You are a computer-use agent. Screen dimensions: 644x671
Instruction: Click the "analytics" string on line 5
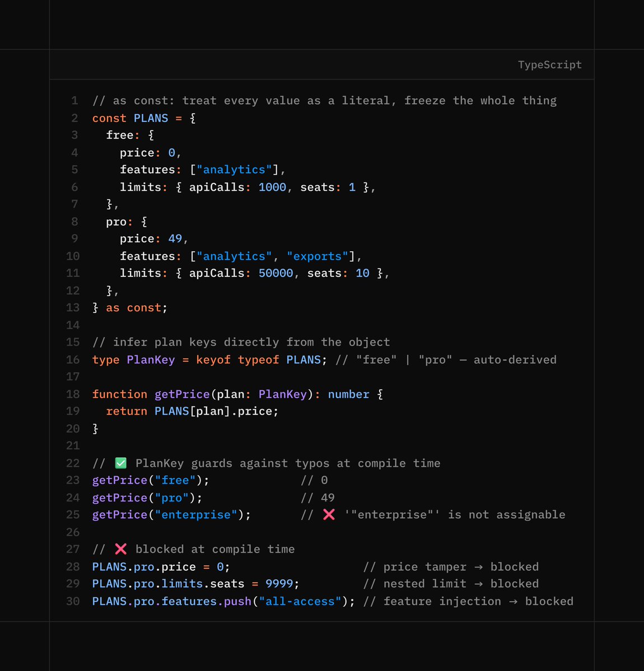coord(234,170)
